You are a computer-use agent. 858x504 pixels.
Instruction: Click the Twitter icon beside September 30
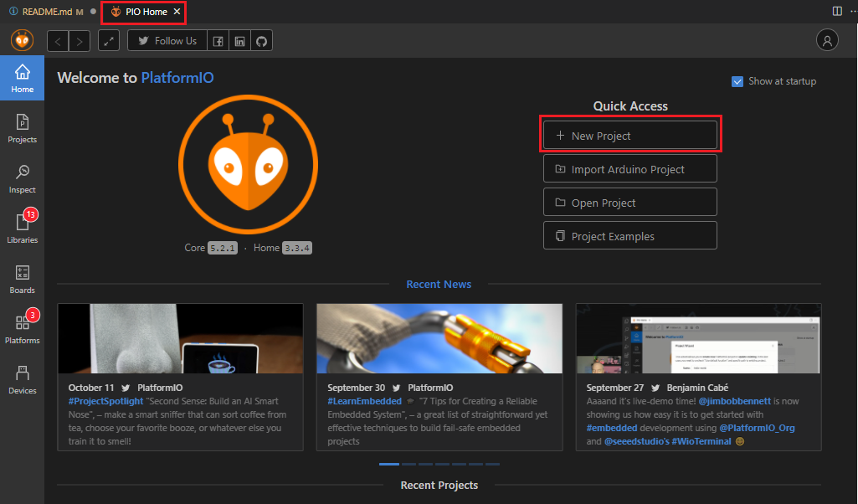396,388
